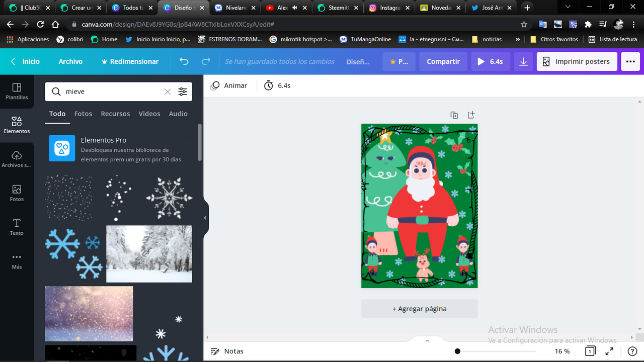
Task: Open the browser extensions puzzle icon
Action: click(588, 24)
